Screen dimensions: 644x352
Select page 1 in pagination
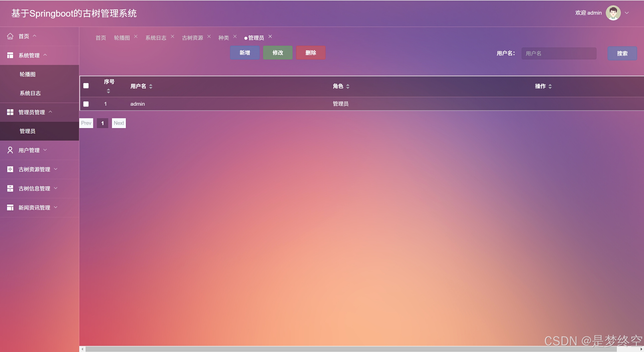point(102,123)
